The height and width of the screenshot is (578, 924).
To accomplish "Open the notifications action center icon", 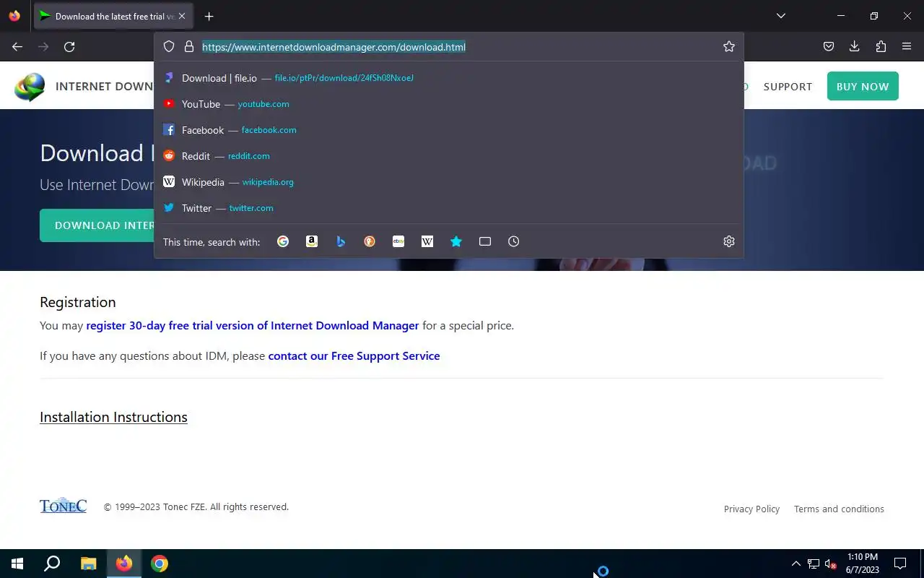I will [x=900, y=564].
